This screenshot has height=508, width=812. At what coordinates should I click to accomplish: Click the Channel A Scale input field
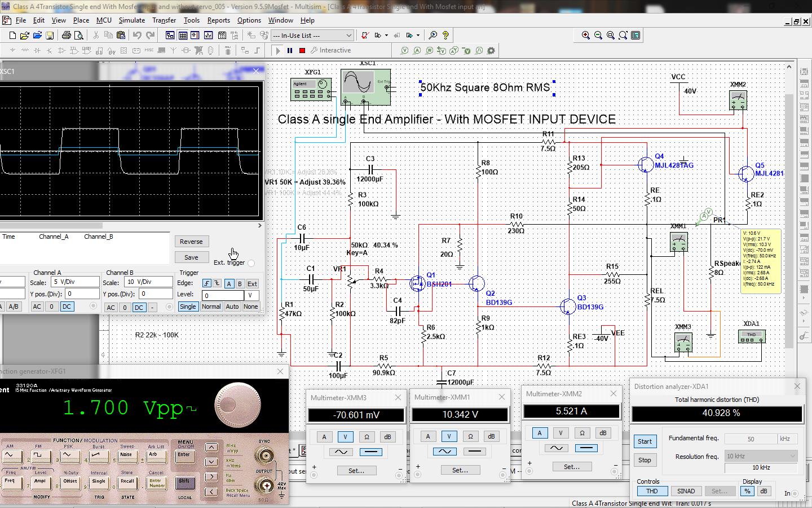pos(74,282)
